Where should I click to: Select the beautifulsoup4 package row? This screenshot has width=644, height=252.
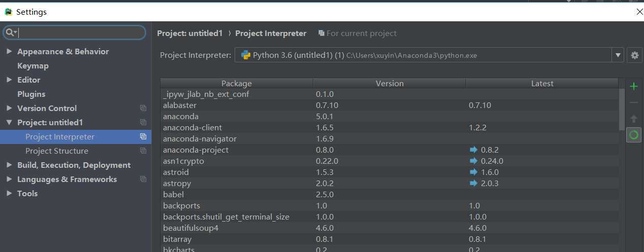point(390,228)
